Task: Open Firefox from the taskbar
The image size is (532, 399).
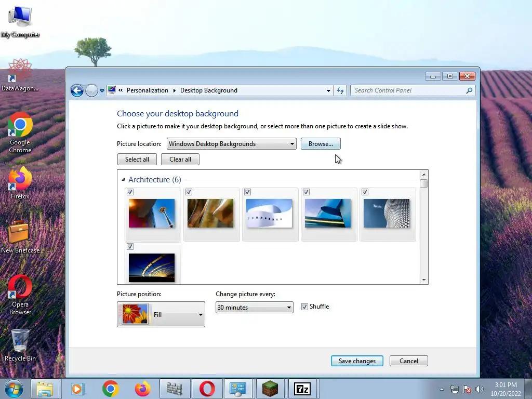Action: (142, 389)
